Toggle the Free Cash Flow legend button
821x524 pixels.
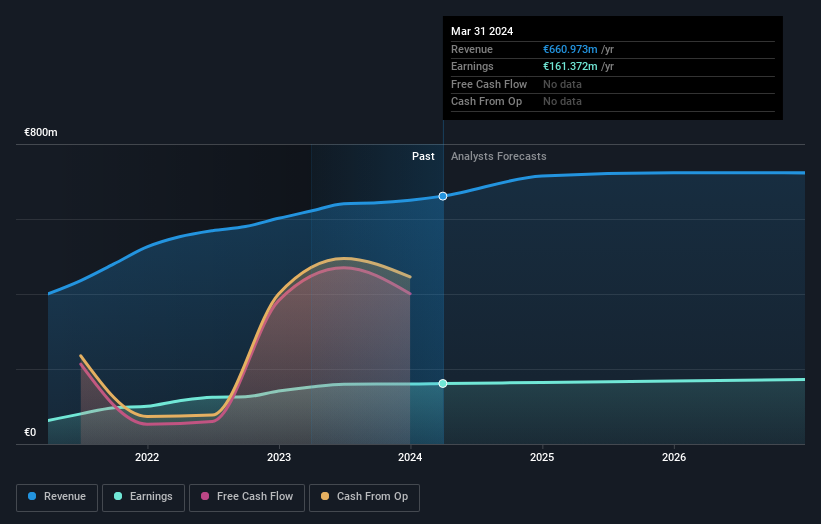pyautogui.click(x=247, y=497)
